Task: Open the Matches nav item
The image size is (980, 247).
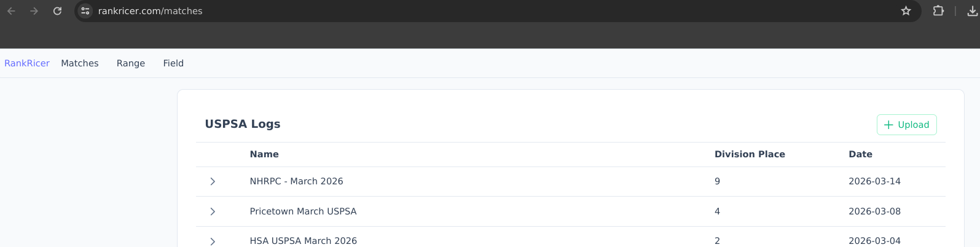Action: 80,63
